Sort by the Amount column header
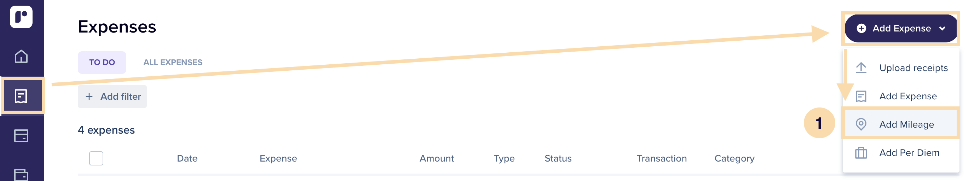The height and width of the screenshot is (181, 980). point(437,159)
